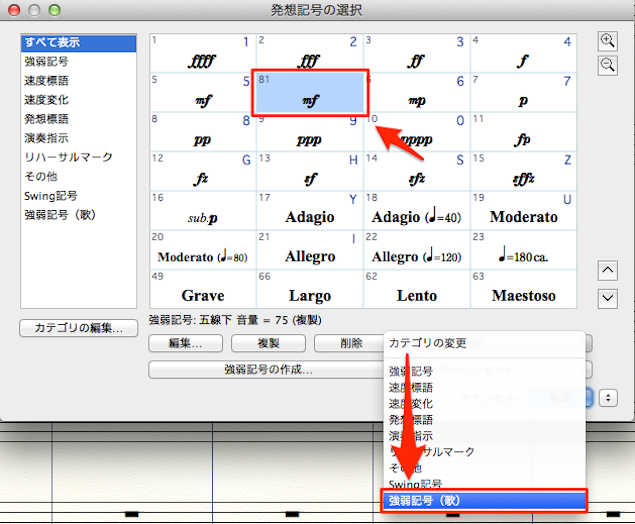Select the mf cell numbered 5
The image size is (635, 524).
[x=203, y=93]
